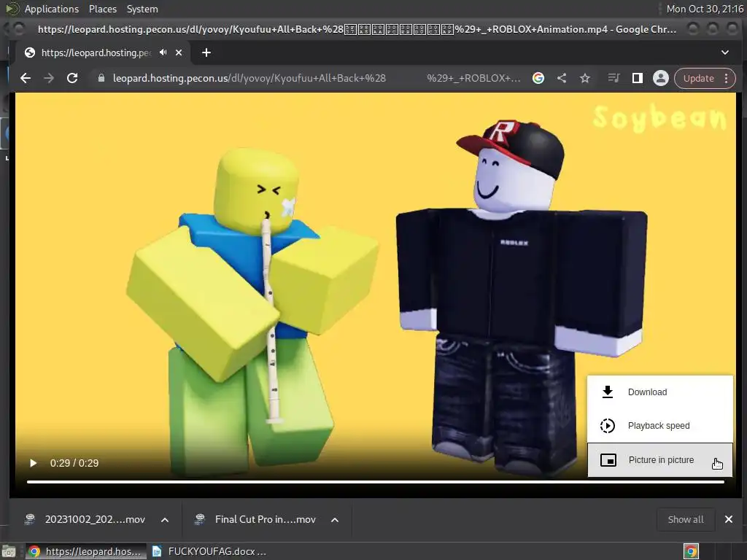
Task: Expand the tab search dropdown
Action: (725, 52)
